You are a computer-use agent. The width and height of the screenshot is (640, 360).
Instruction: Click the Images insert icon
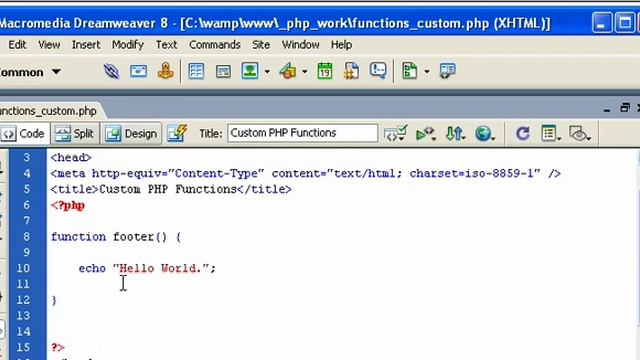[x=250, y=71]
